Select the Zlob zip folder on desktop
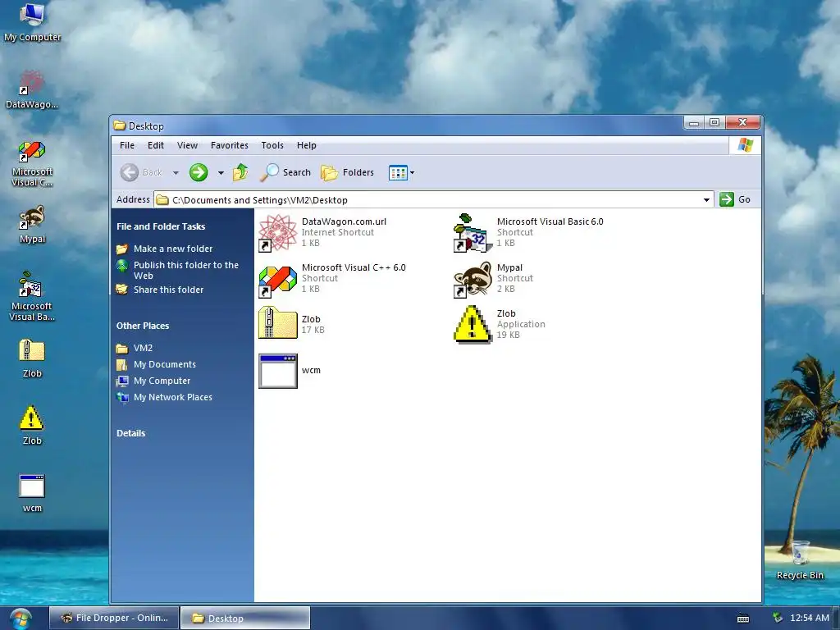The width and height of the screenshot is (840, 630). (32, 358)
